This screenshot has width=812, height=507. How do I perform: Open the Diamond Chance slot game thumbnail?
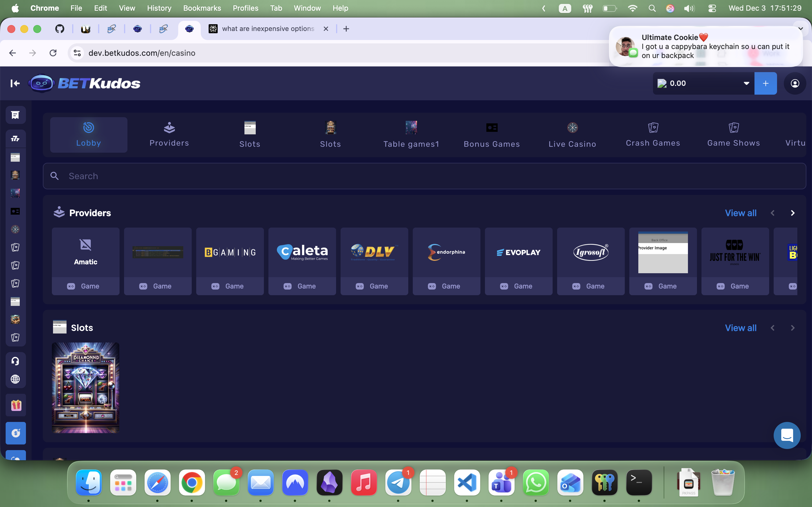(85, 388)
